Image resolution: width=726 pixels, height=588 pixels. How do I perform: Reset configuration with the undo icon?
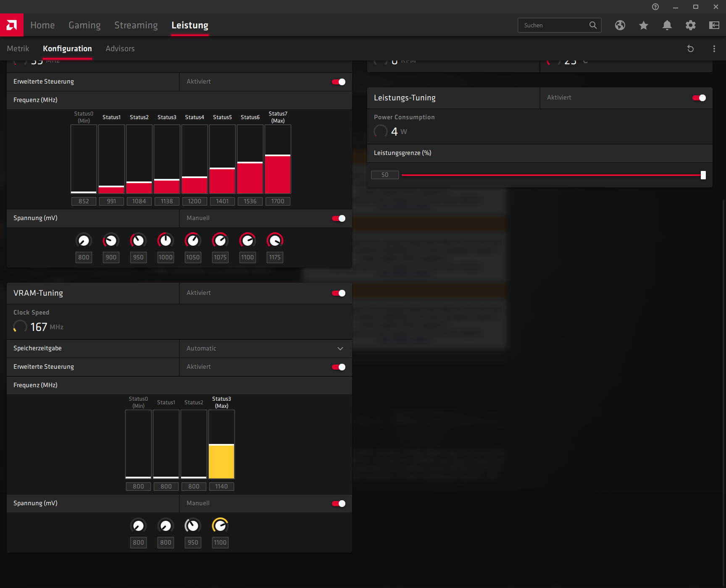[690, 48]
